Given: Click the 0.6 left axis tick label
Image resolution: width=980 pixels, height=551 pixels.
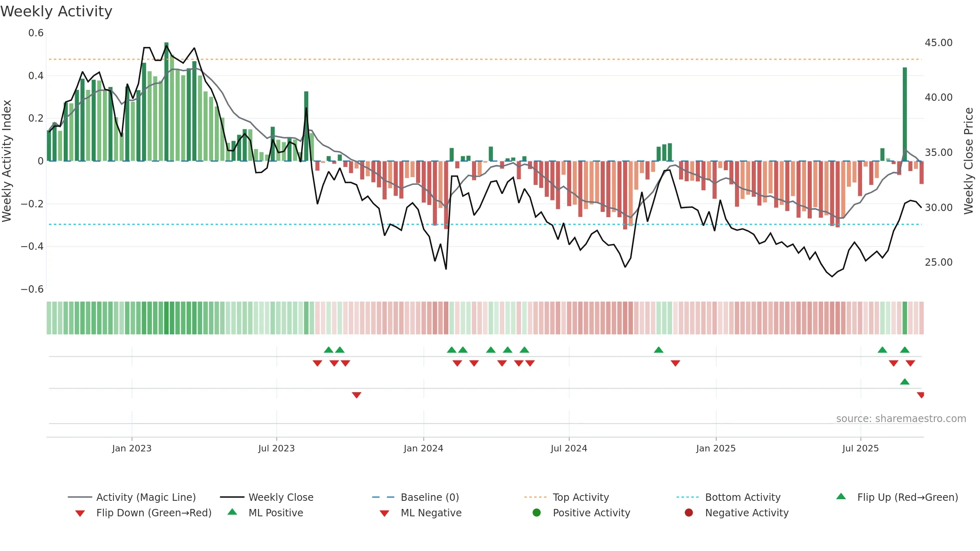Looking at the screenshot, I should 36,33.
